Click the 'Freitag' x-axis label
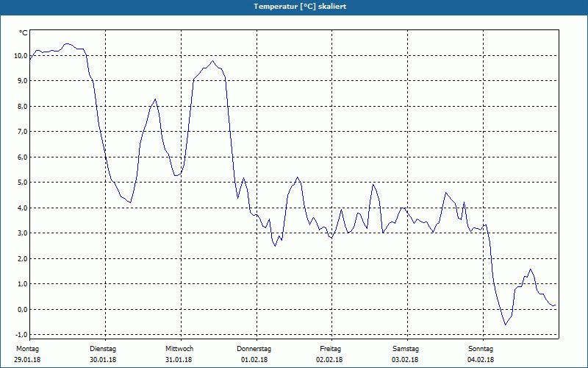This screenshot has width=588, height=368. pyautogui.click(x=330, y=349)
